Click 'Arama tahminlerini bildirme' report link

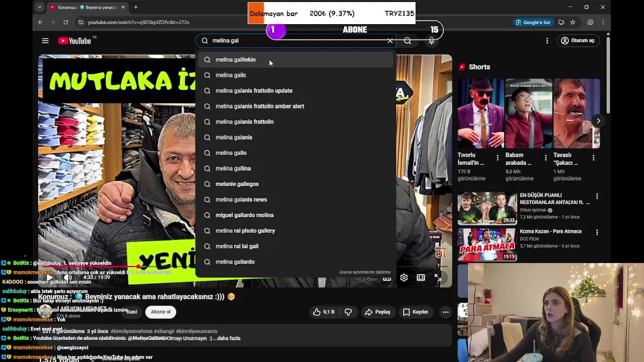point(365,273)
